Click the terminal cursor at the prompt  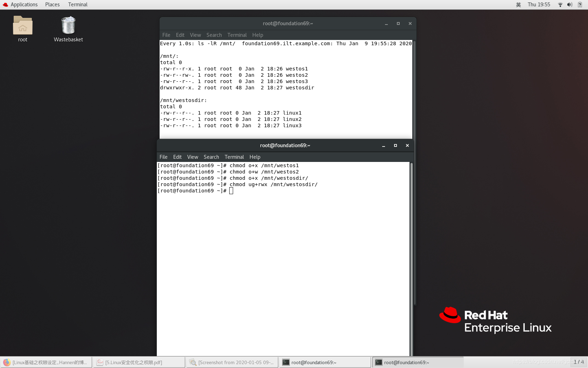(x=231, y=191)
